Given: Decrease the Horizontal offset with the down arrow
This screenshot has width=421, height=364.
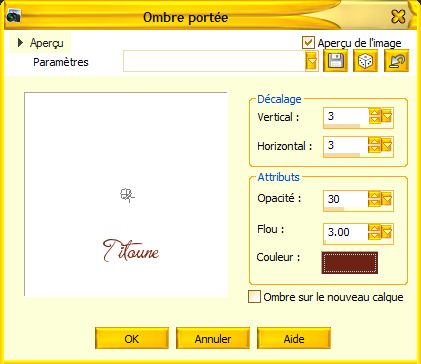Looking at the screenshot, I should click(374, 149).
